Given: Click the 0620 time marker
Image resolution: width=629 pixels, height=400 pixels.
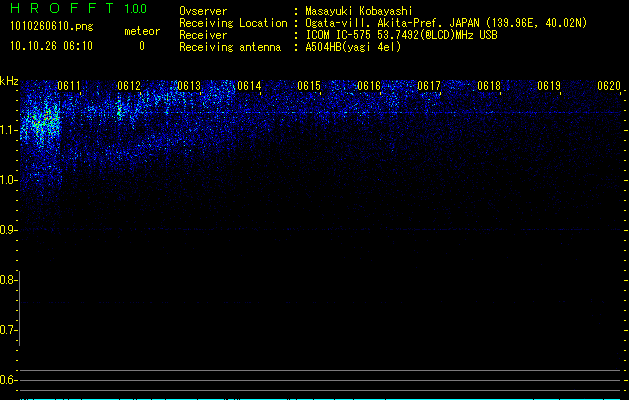Looking at the screenshot, I should click(609, 86).
